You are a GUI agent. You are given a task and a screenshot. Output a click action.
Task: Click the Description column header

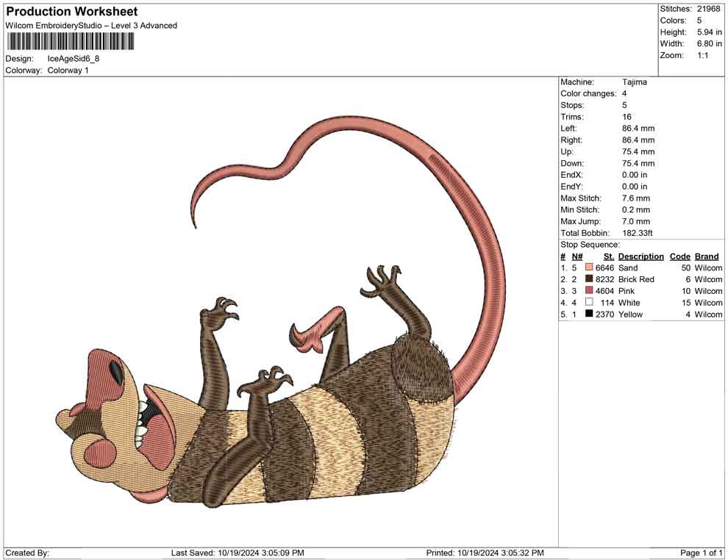640,256
